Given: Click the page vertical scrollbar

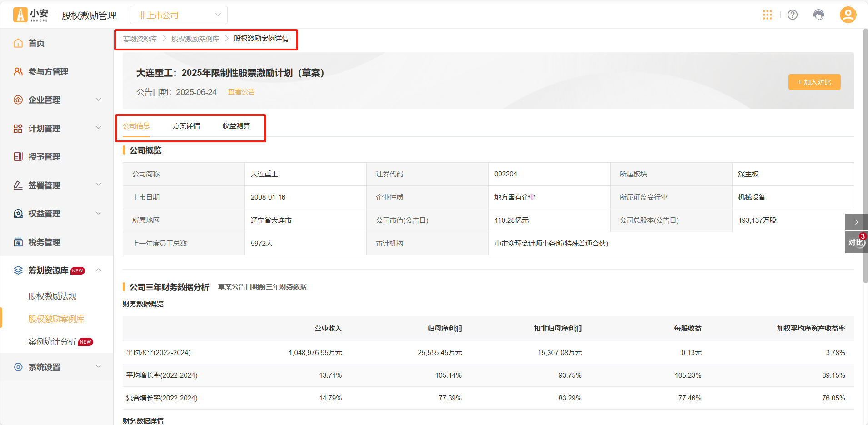Looking at the screenshot, I should coord(865,157).
